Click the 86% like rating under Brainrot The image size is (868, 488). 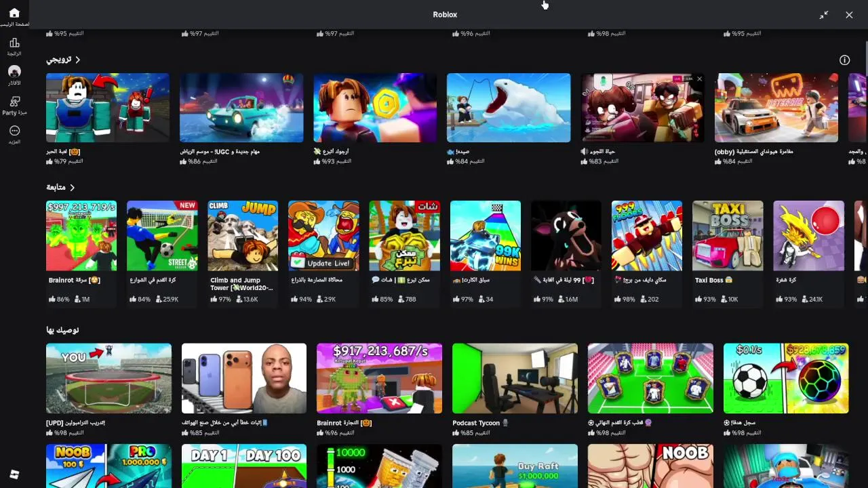pos(59,299)
